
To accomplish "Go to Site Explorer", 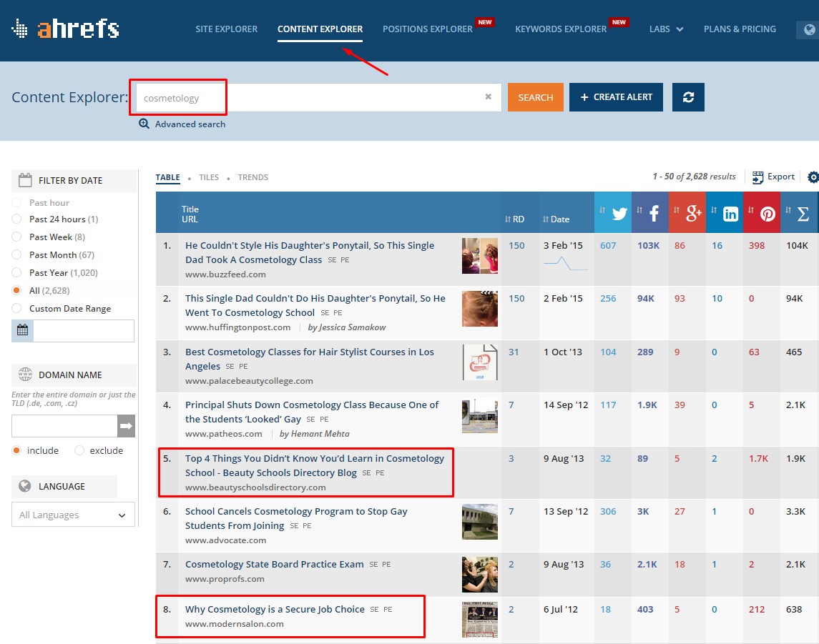I will (226, 29).
